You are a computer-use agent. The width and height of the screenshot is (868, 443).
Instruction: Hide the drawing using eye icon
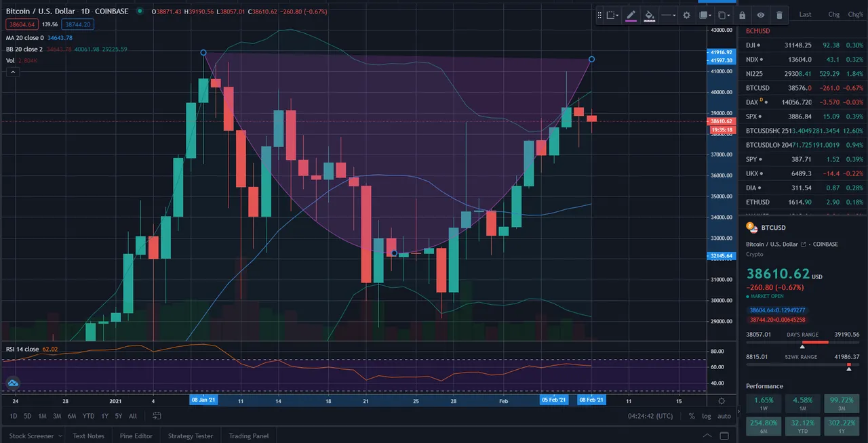(761, 15)
